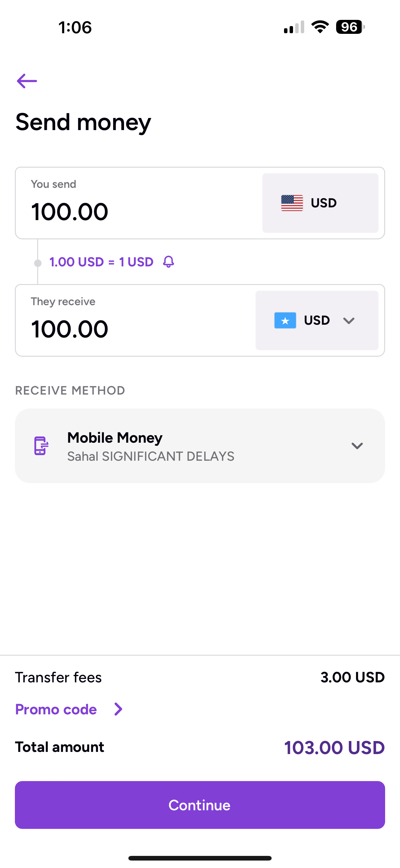Tap the They receive amount field

click(135, 320)
